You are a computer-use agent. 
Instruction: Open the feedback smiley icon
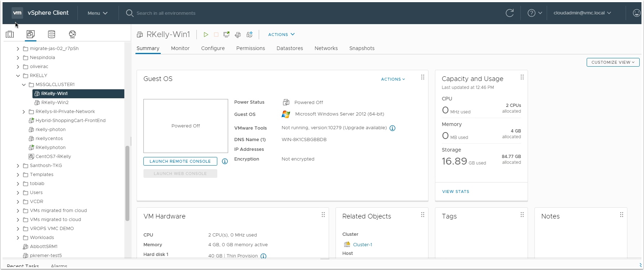click(x=637, y=13)
